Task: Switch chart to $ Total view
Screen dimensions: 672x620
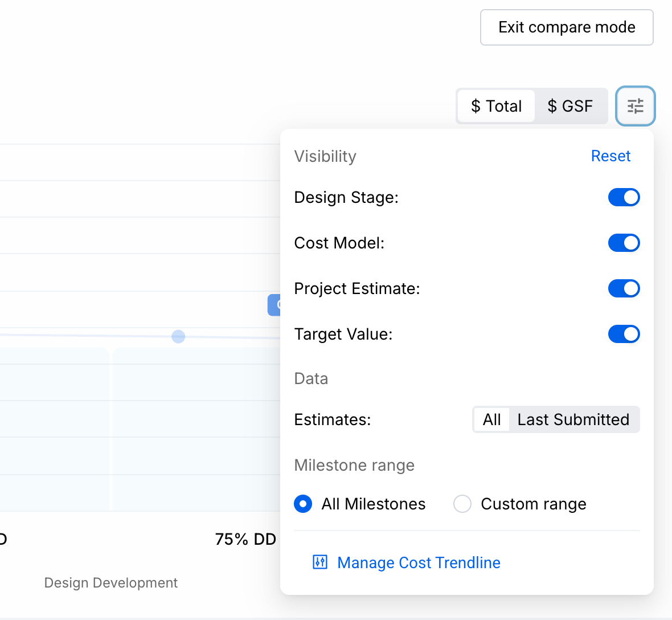Action: (x=496, y=106)
